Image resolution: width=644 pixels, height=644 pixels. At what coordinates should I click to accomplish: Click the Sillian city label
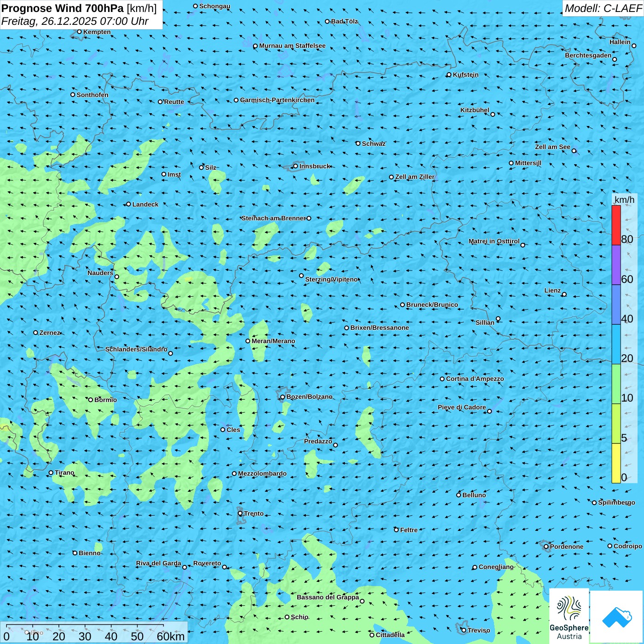(485, 322)
